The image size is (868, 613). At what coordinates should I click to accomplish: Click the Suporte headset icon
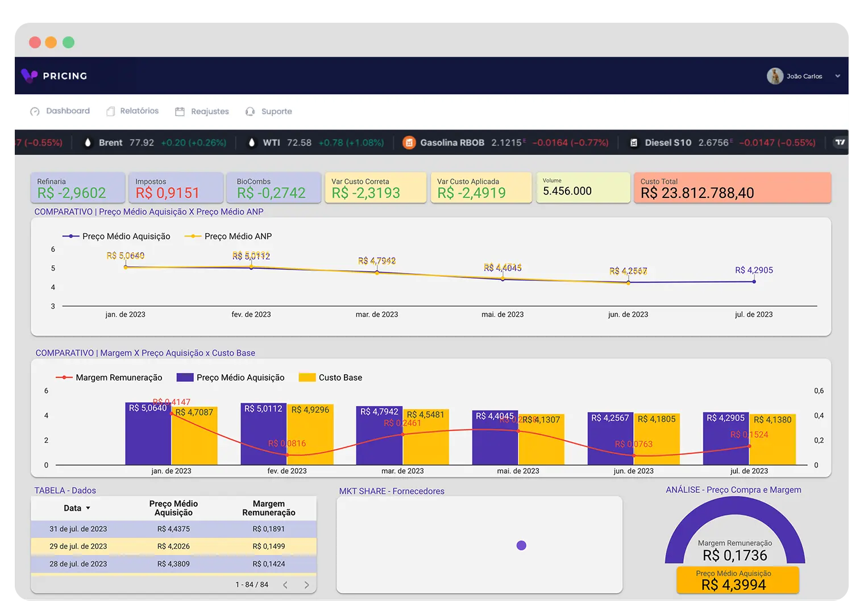pos(250,111)
